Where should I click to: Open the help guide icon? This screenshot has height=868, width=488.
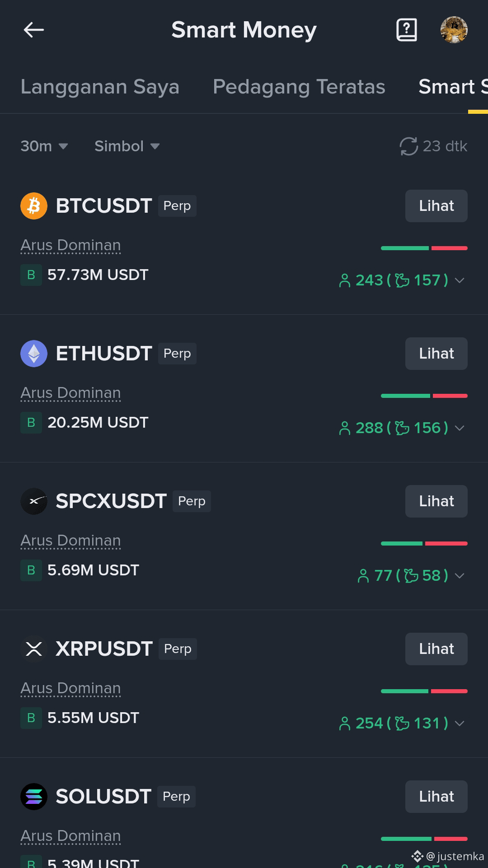407,30
